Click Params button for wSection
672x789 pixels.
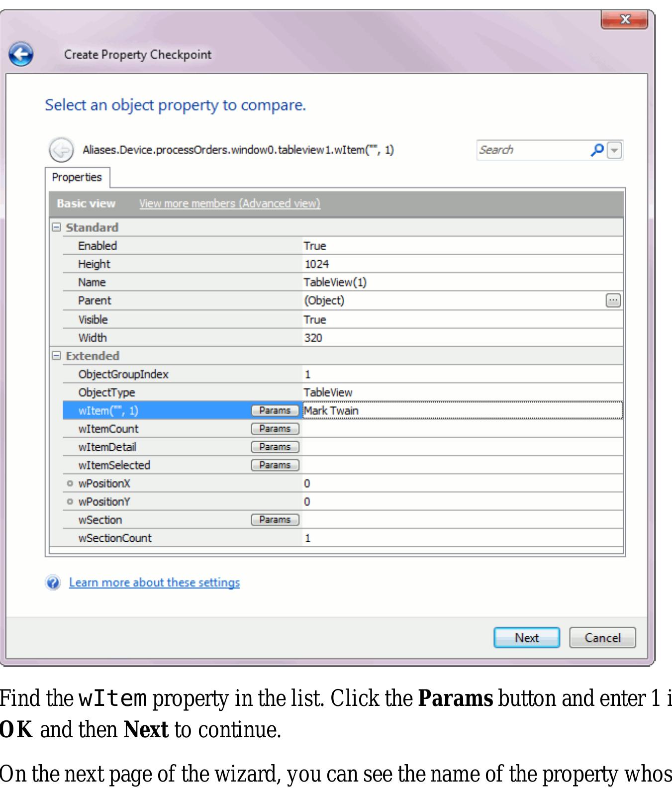click(x=275, y=519)
